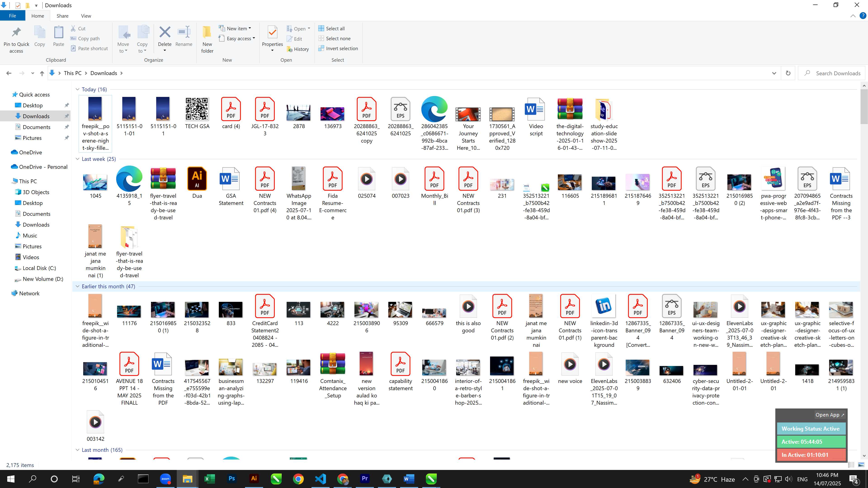The image size is (868, 488).
Task: Open recent locations dropdown arrow
Action: (x=32, y=73)
